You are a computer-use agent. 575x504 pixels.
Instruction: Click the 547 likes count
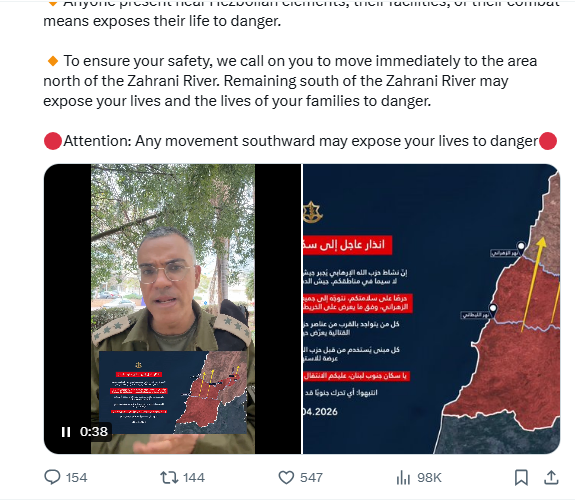click(x=311, y=478)
